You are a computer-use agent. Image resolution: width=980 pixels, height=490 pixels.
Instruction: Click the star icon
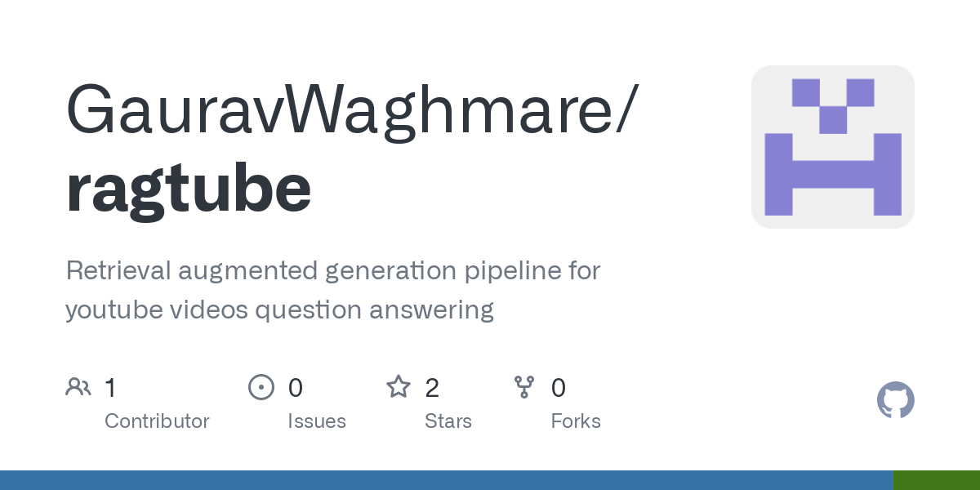(398, 387)
